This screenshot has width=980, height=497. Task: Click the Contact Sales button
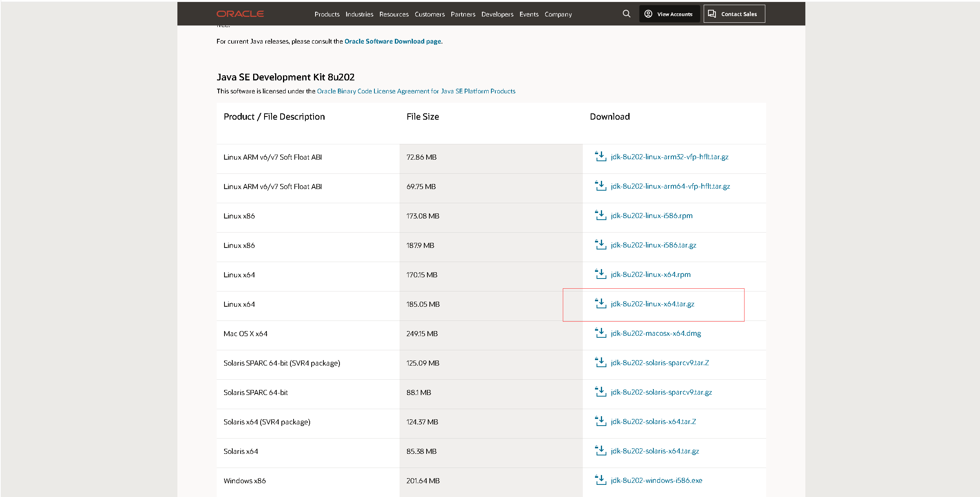(x=734, y=14)
